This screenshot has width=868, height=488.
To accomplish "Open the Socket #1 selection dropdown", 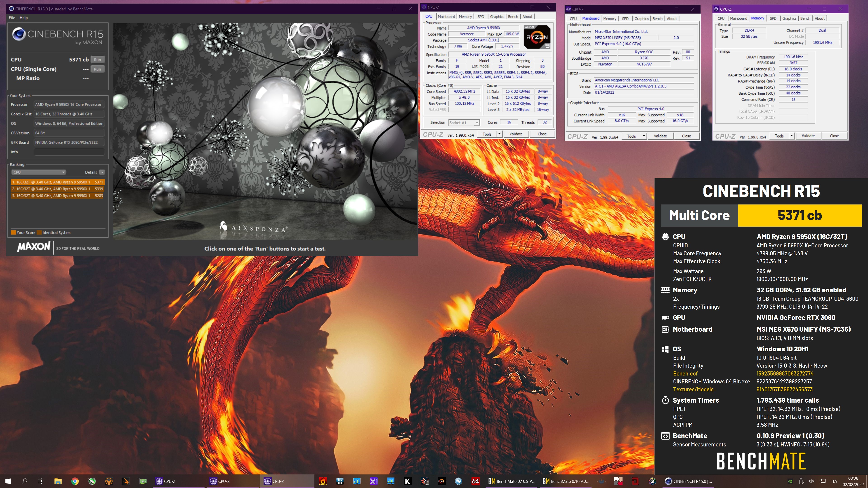I will click(464, 123).
